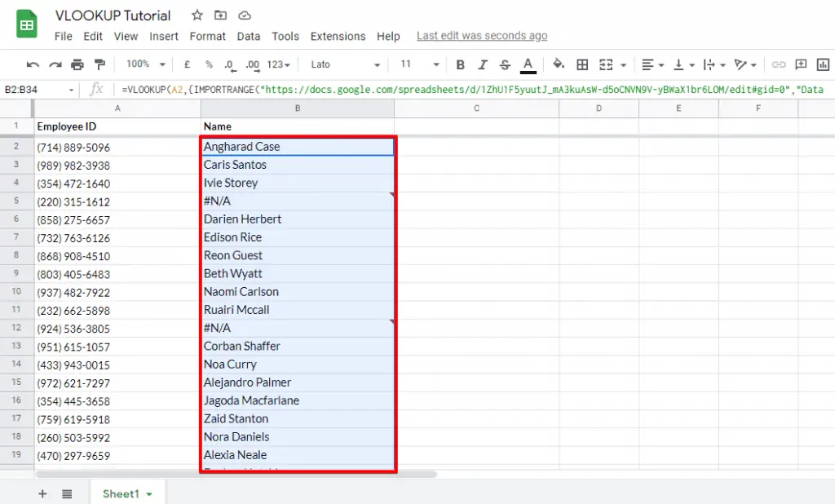This screenshot has height=504, width=835.
Task: Click the Insert link icon
Action: (779, 64)
